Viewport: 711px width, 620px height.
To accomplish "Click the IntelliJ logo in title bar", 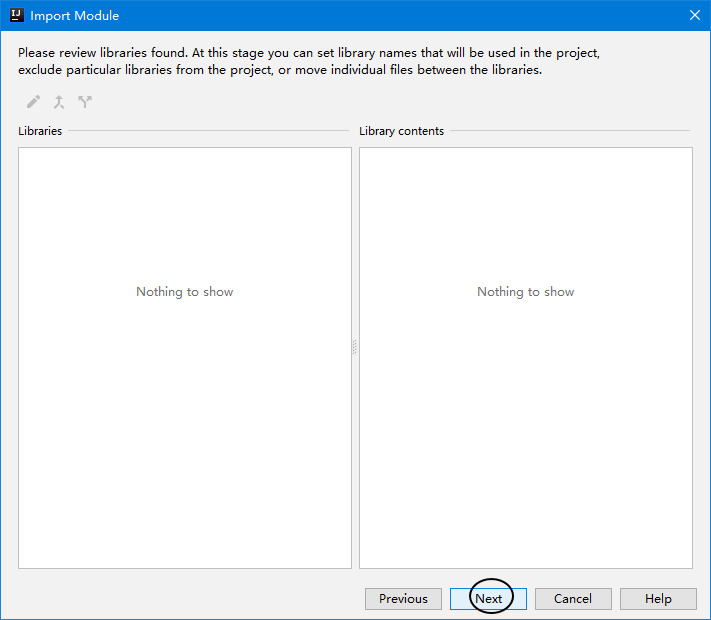I will 16,15.
